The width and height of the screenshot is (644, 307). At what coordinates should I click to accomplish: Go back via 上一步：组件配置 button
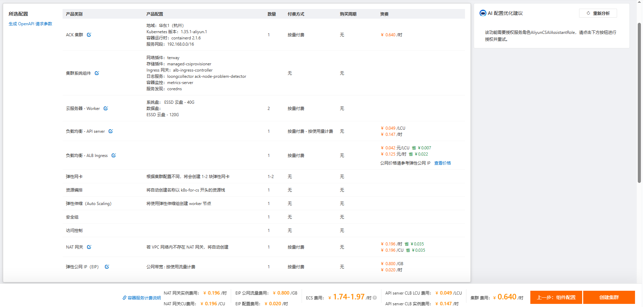tap(556, 297)
